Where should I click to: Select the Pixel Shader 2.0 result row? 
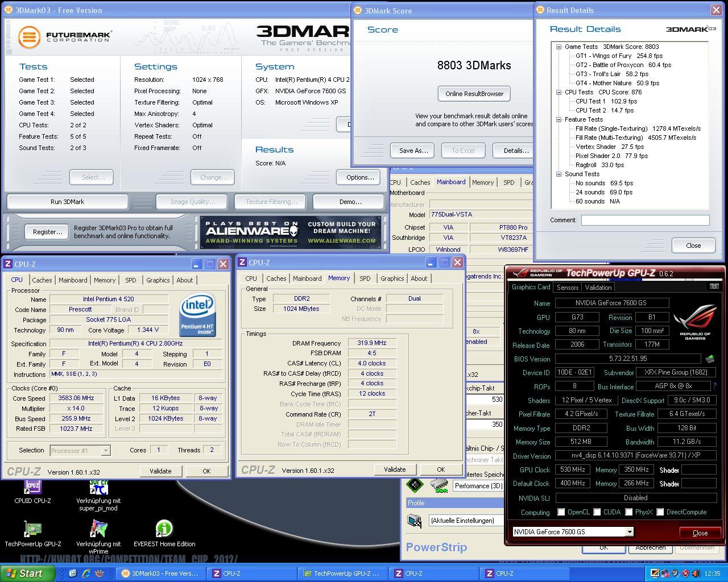(611, 156)
